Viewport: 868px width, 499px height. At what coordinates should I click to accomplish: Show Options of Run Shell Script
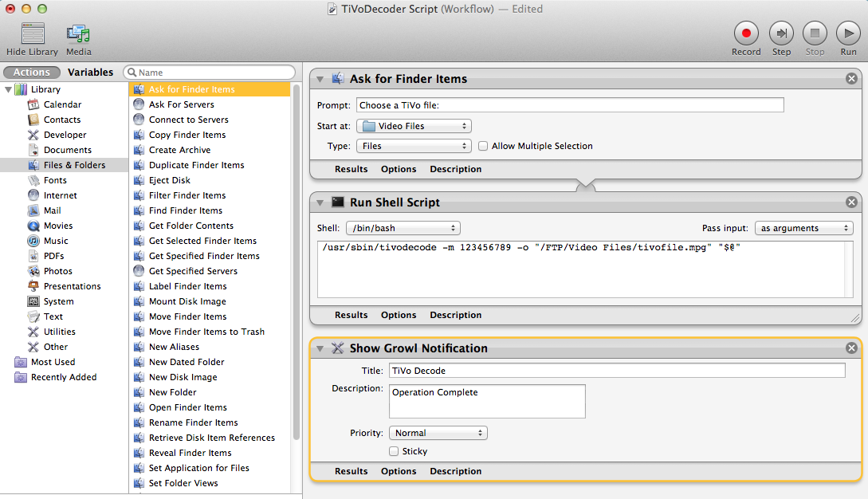click(x=399, y=315)
